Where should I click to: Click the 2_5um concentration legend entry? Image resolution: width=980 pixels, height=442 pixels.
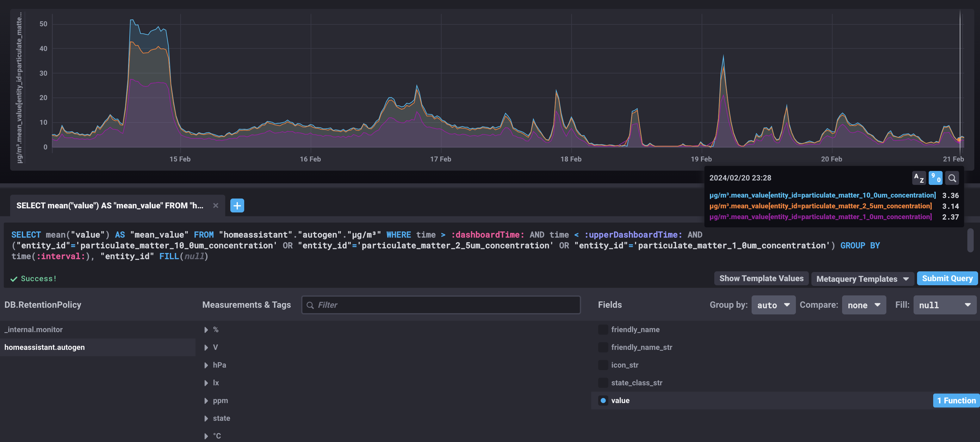820,206
